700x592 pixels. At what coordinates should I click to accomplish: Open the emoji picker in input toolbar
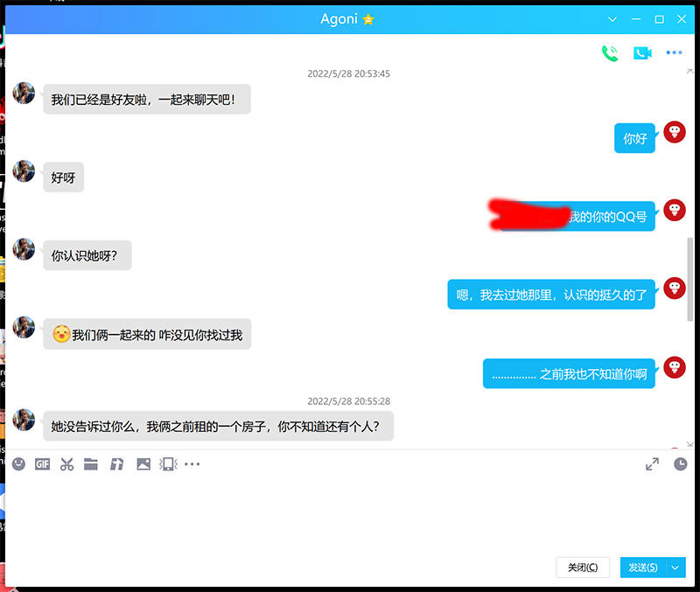(18, 464)
